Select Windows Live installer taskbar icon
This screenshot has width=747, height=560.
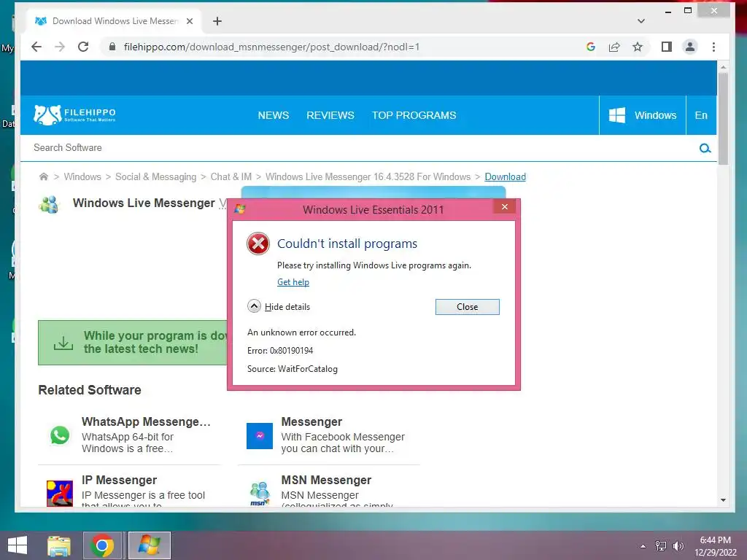149,545
